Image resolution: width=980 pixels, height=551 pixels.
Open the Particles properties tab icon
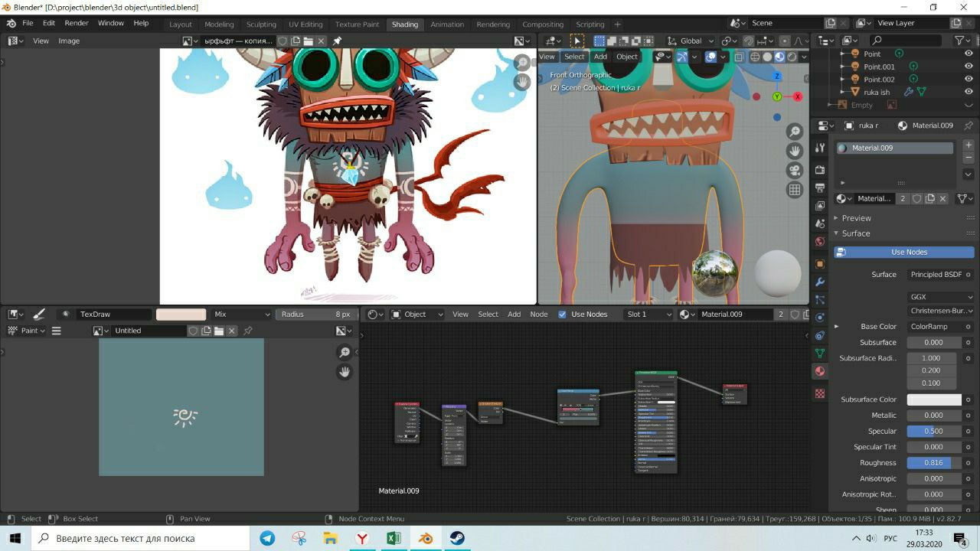pyautogui.click(x=820, y=300)
